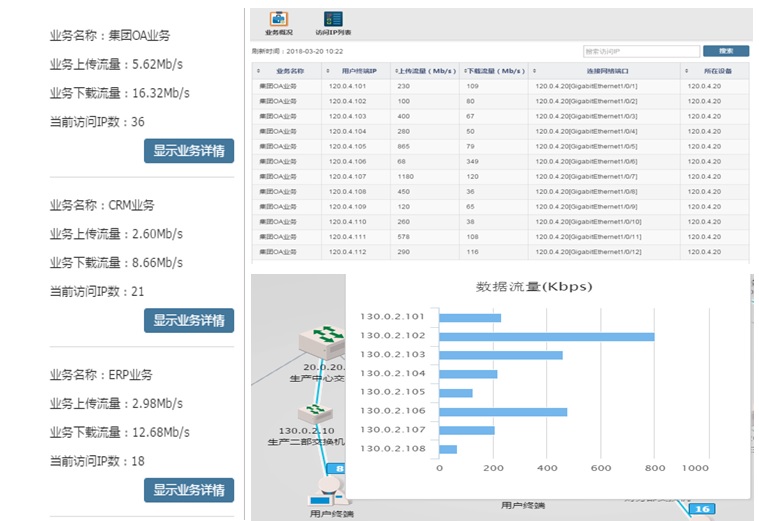Click sort arrows on 业务名称 column
The image size is (759, 521).
[259, 71]
